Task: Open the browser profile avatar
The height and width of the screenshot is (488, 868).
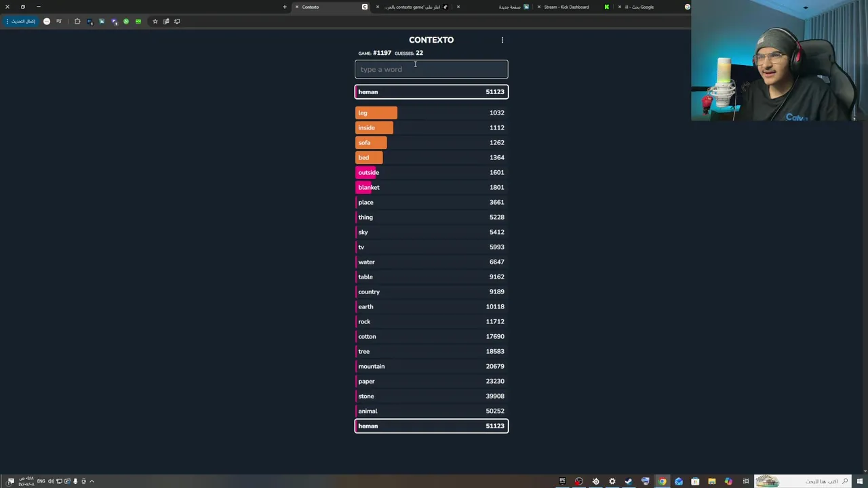Action: coord(47,21)
